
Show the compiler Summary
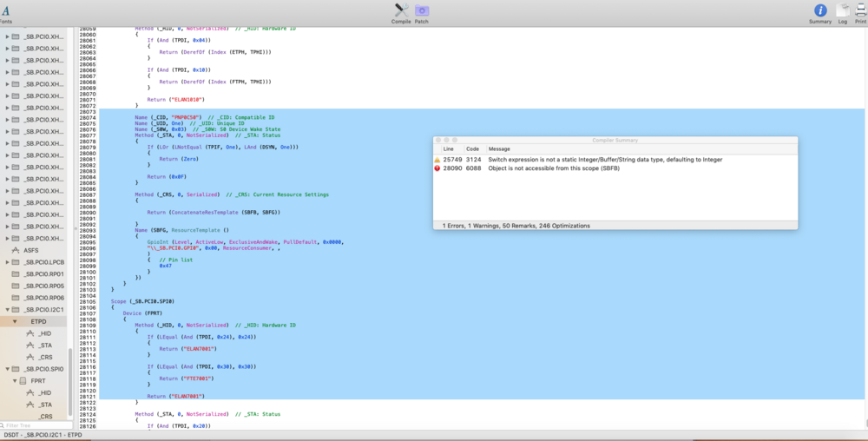coord(820,11)
